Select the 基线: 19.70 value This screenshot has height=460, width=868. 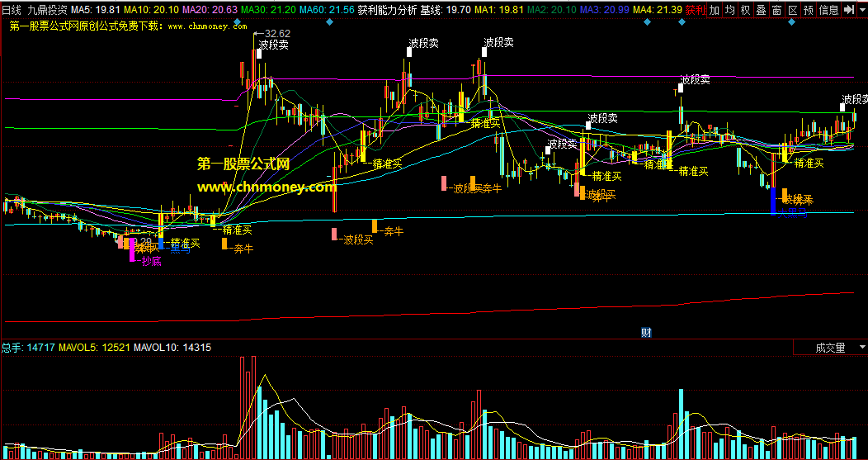coord(446,9)
